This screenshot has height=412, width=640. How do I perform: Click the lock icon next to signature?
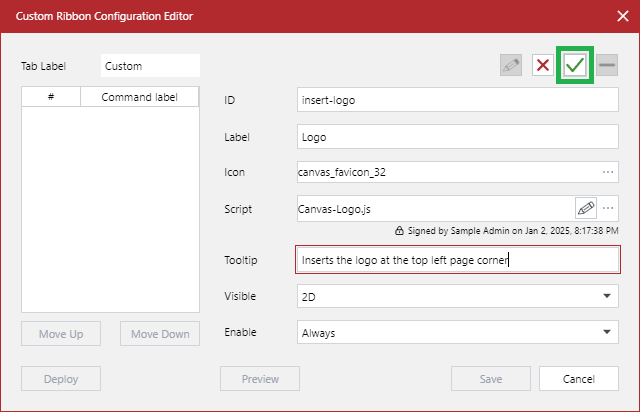point(400,230)
